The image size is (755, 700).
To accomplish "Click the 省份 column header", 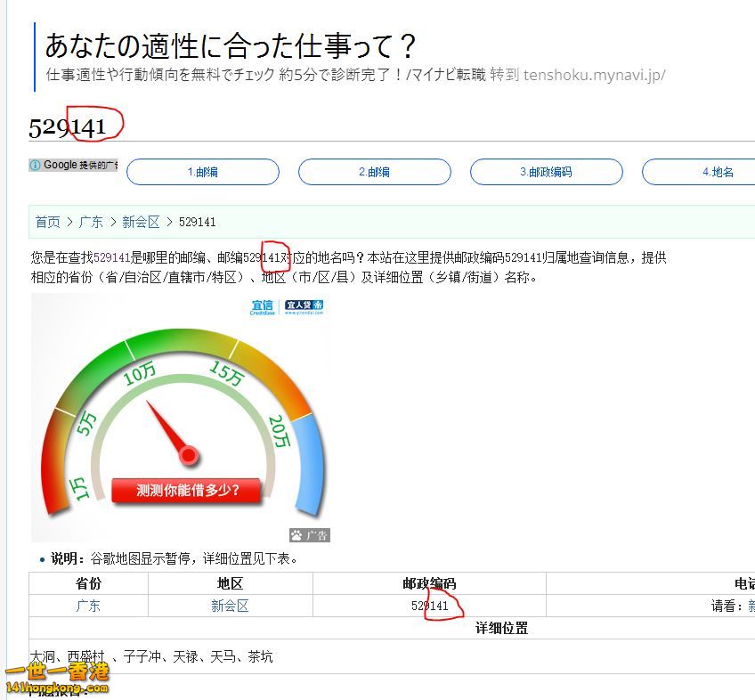I will (89, 583).
